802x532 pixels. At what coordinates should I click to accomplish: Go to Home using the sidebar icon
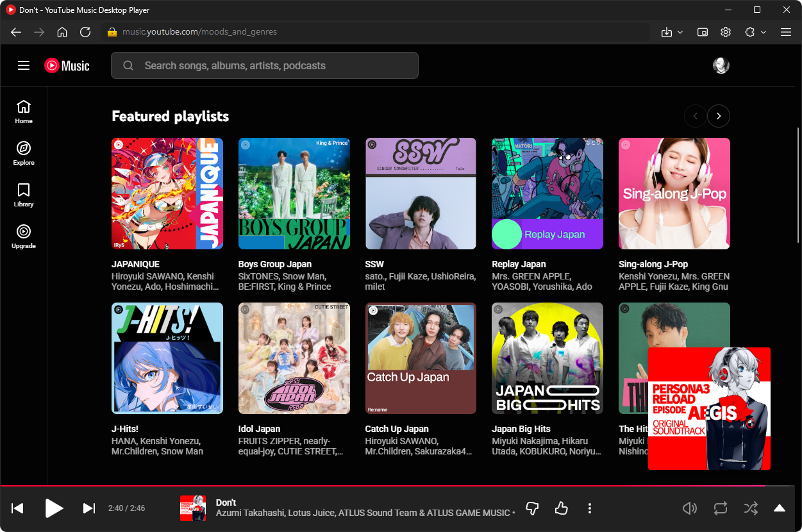click(x=23, y=110)
